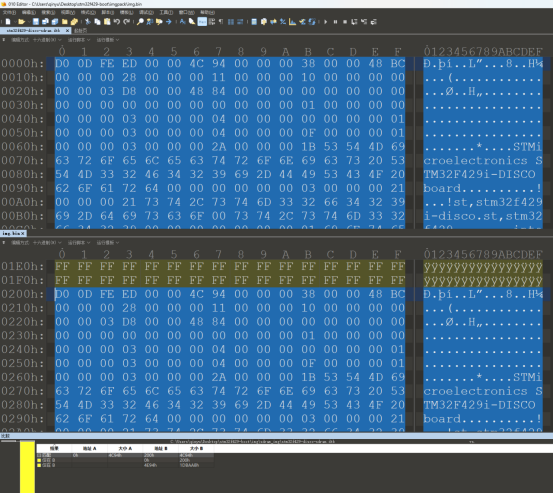Click the blue circular arrows convert icon
This screenshot has width=553, height=493.
[x=312, y=22]
